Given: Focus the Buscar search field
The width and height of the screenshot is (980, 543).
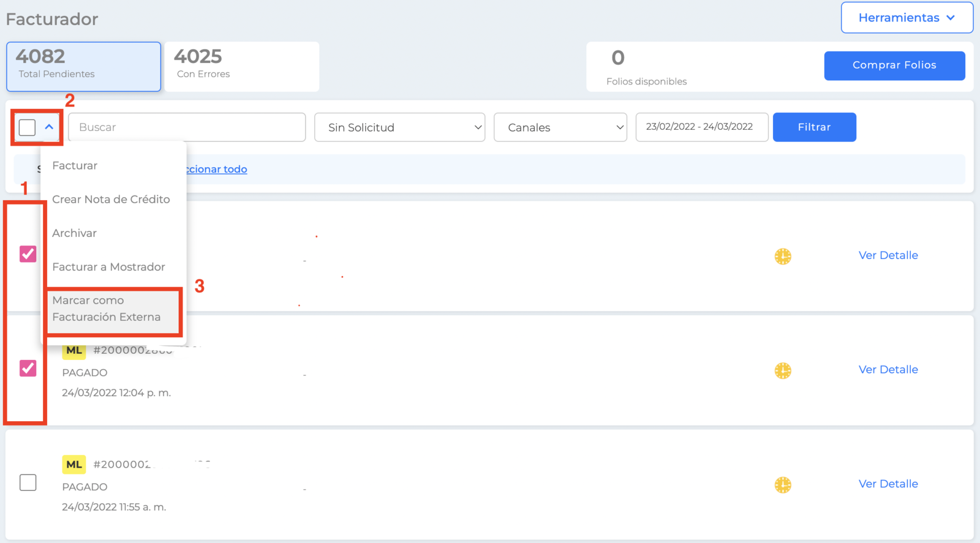Looking at the screenshot, I should pyautogui.click(x=187, y=127).
